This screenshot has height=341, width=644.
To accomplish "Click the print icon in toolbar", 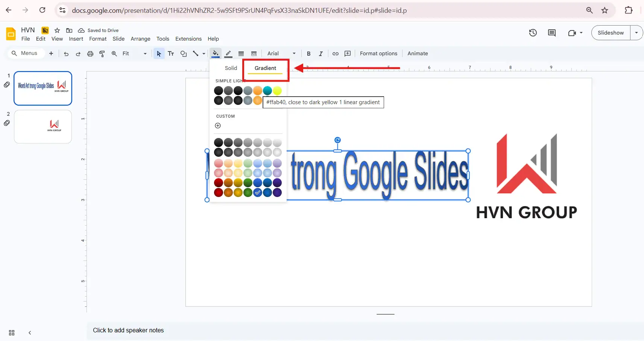I will pyautogui.click(x=90, y=54).
